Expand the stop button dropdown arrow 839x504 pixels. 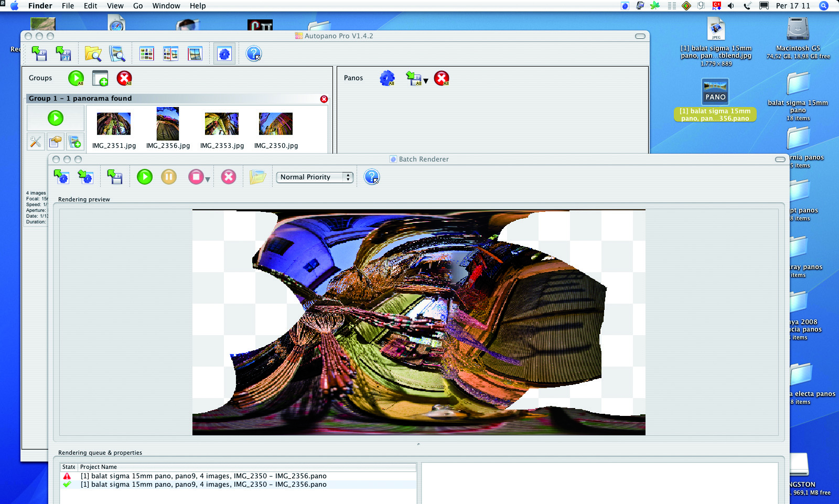pos(208,180)
